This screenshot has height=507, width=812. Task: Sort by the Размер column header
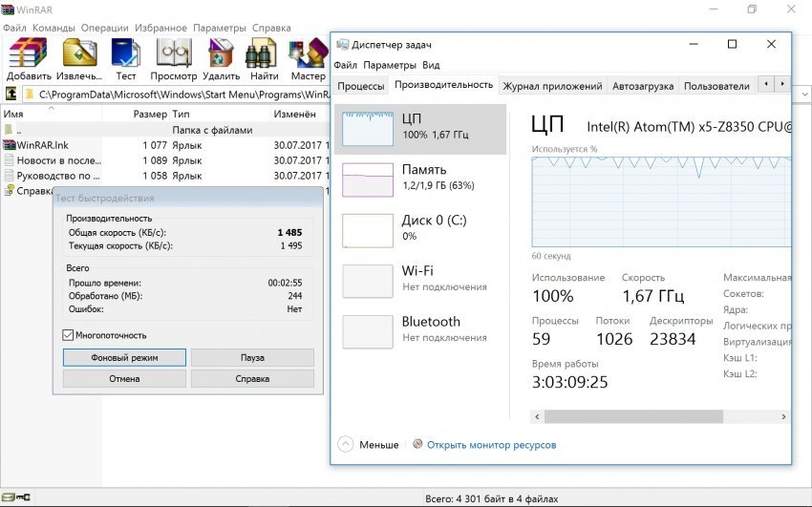[x=135, y=114]
